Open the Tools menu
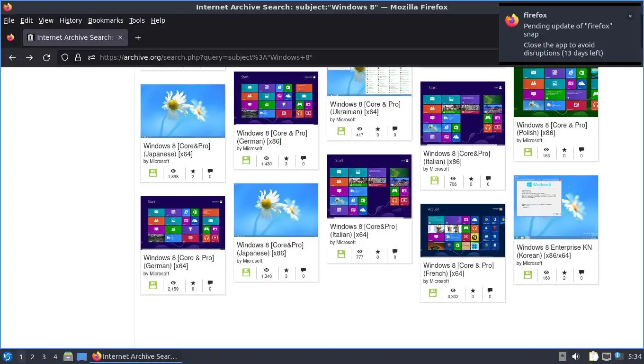Viewport: 644px width, 364px height. (x=137, y=20)
